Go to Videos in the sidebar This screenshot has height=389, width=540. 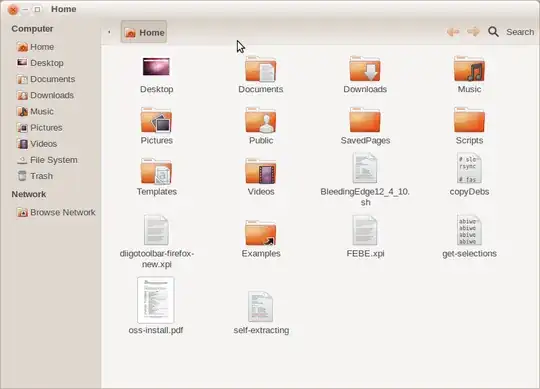pos(37,144)
